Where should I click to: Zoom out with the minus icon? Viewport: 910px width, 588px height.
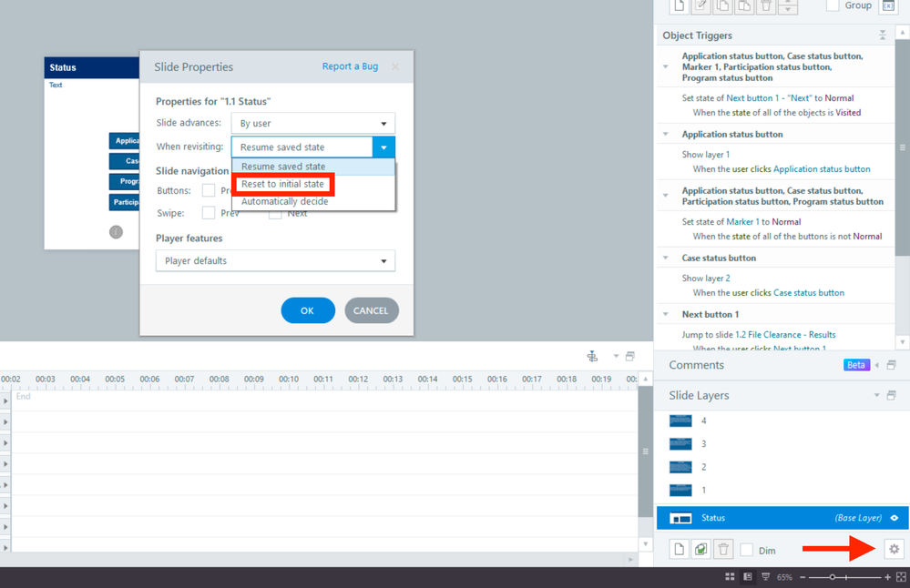[803, 577]
